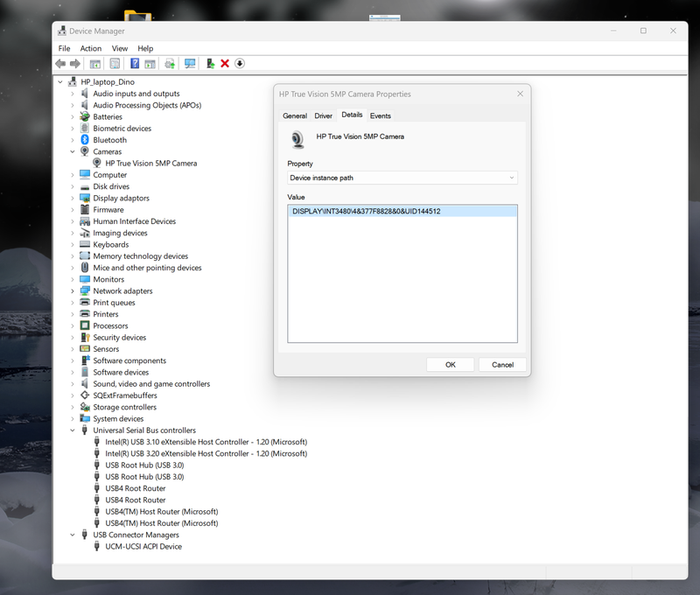The image size is (700, 595).
Task: Click the red X uninstall device toolbar icon
Action: 225,64
